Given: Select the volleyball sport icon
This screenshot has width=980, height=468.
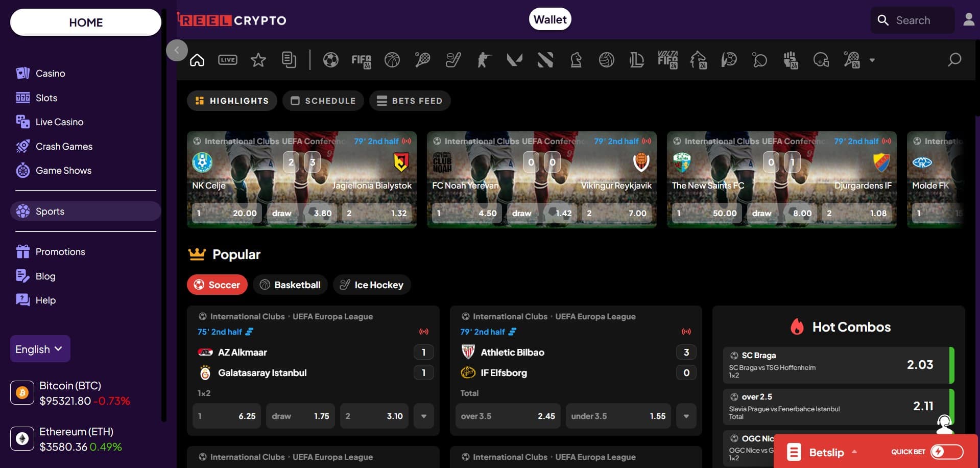Looking at the screenshot, I should 607,60.
